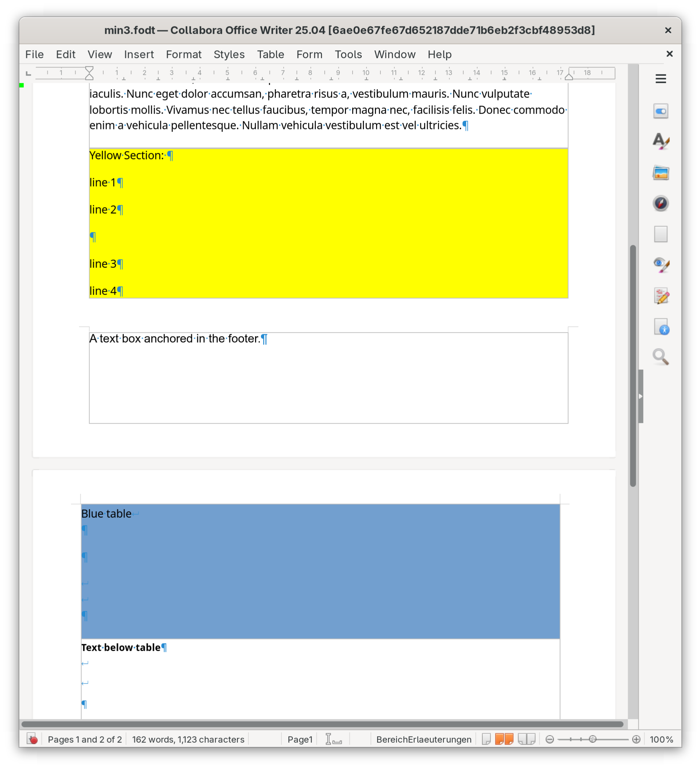700x768 pixels.
Task: Open the Gallery panel in the sidebar
Action: click(660, 173)
